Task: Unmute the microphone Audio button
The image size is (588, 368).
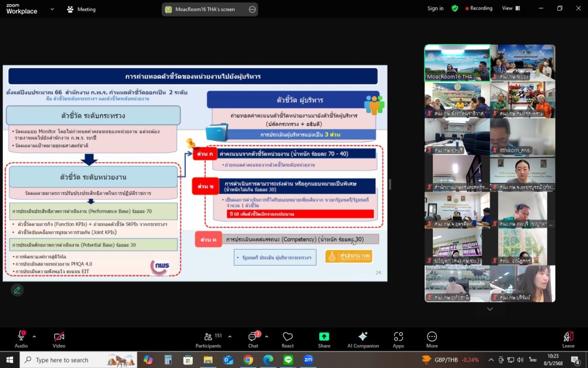Action: click(21, 337)
